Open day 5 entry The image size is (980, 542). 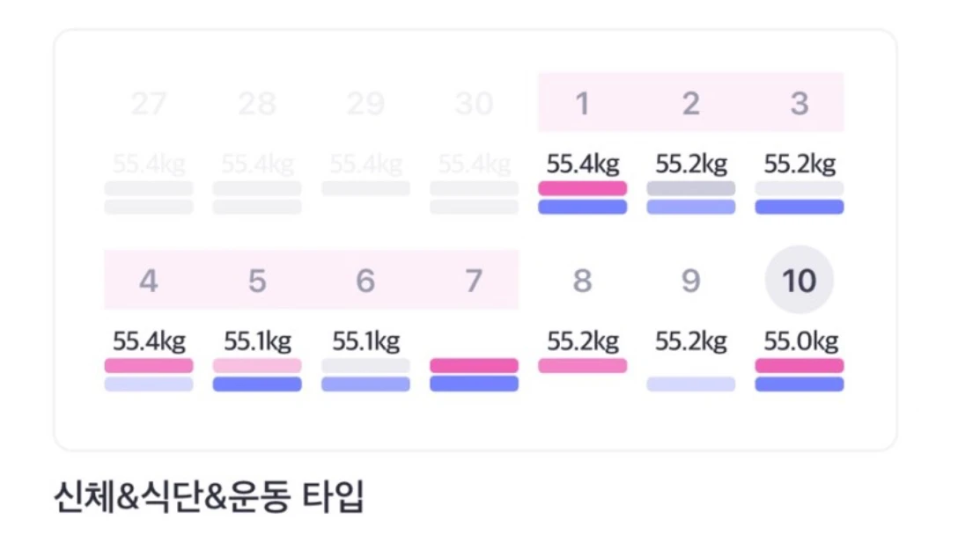(257, 281)
